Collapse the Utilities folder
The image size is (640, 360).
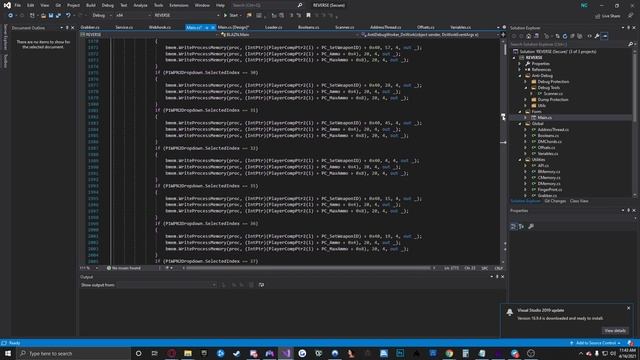[520, 160]
